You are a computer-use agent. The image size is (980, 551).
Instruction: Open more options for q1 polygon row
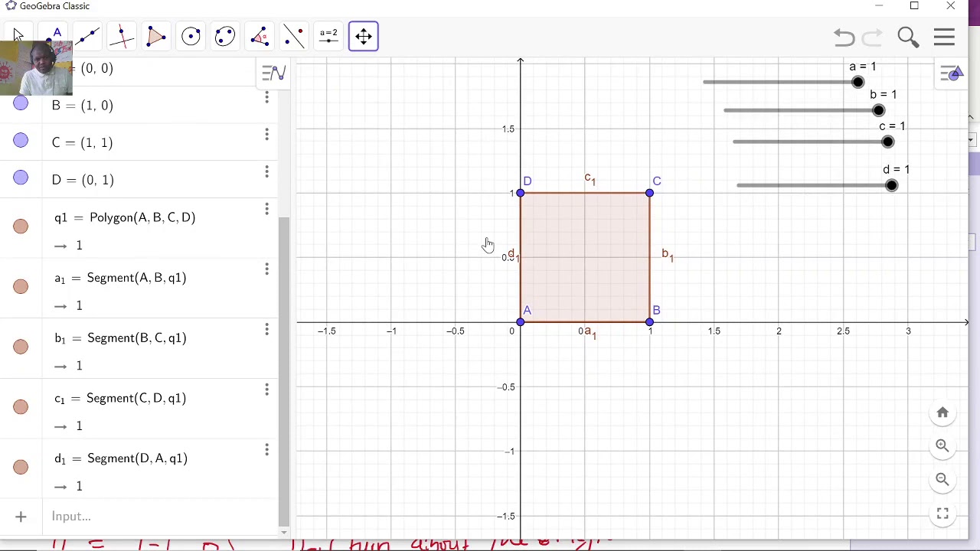coord(266,209)
